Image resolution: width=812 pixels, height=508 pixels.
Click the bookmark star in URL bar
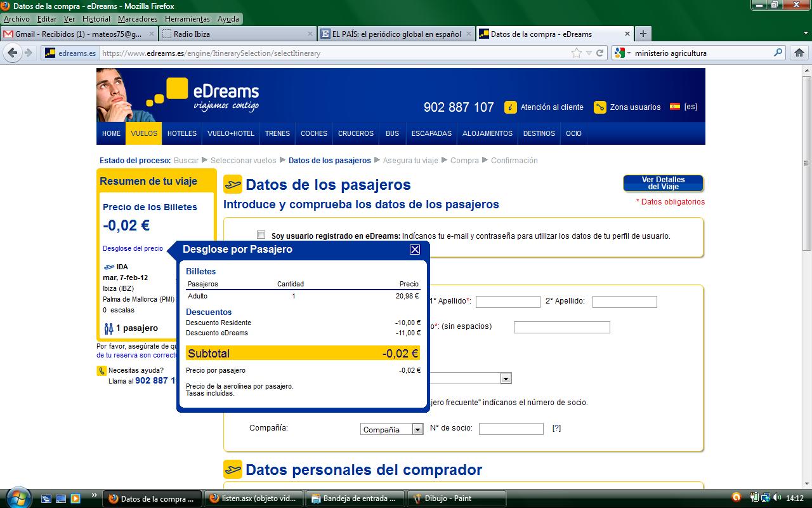pyautogui.click(x=576, y=53)
